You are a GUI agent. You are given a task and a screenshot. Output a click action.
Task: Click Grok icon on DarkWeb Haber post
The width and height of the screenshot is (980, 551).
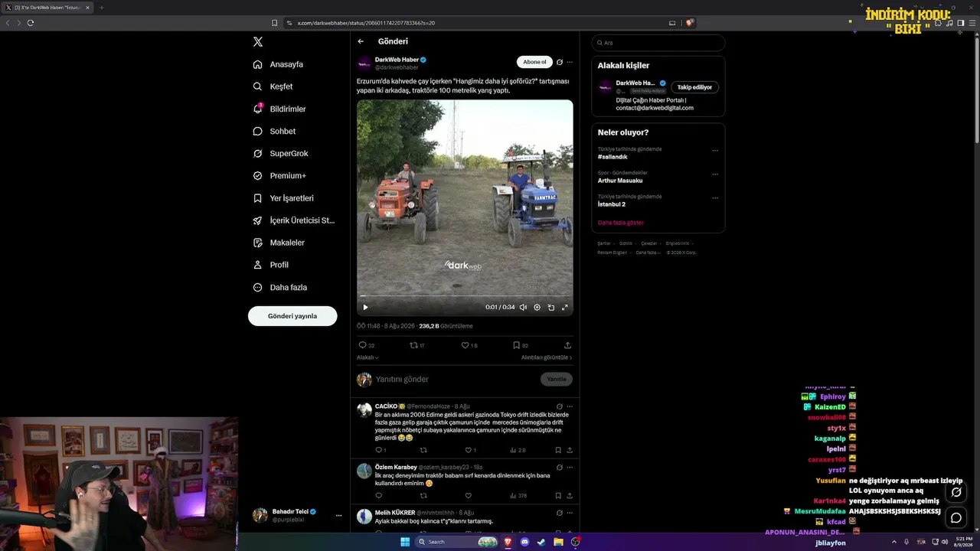click(560, 62)
